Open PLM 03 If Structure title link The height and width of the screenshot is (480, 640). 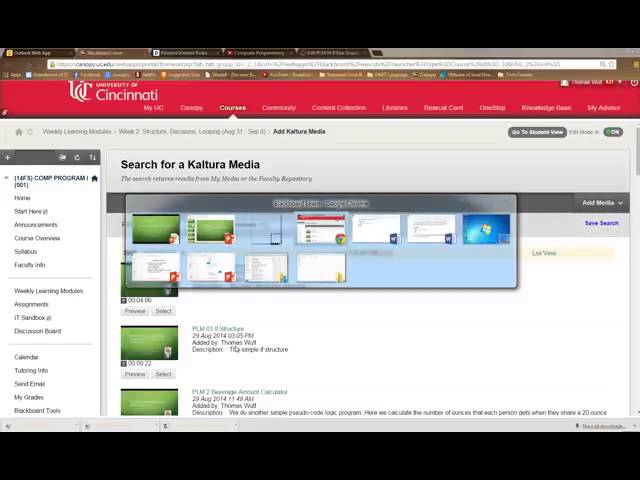(x=218, y=329)
